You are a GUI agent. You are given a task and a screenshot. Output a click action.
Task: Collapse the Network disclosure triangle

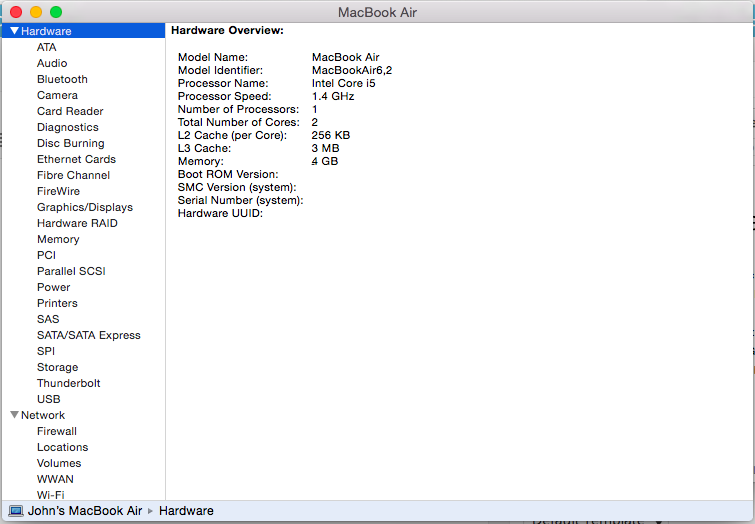click(x=14, y=415)
